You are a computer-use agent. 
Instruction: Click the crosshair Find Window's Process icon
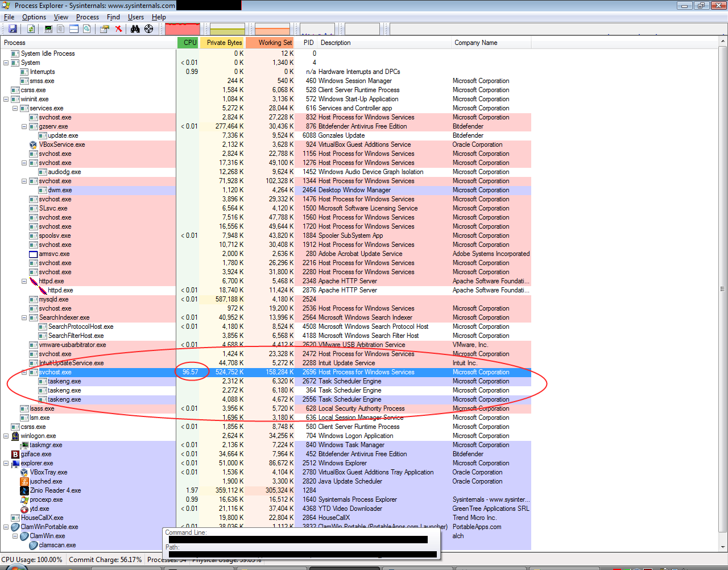pyautogui.click(x=148, y=28)
